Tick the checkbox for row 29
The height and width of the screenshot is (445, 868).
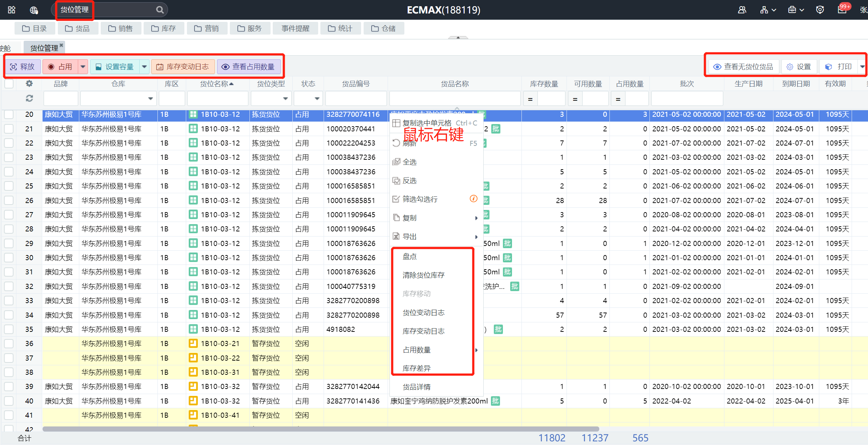(x=9, y=243)
